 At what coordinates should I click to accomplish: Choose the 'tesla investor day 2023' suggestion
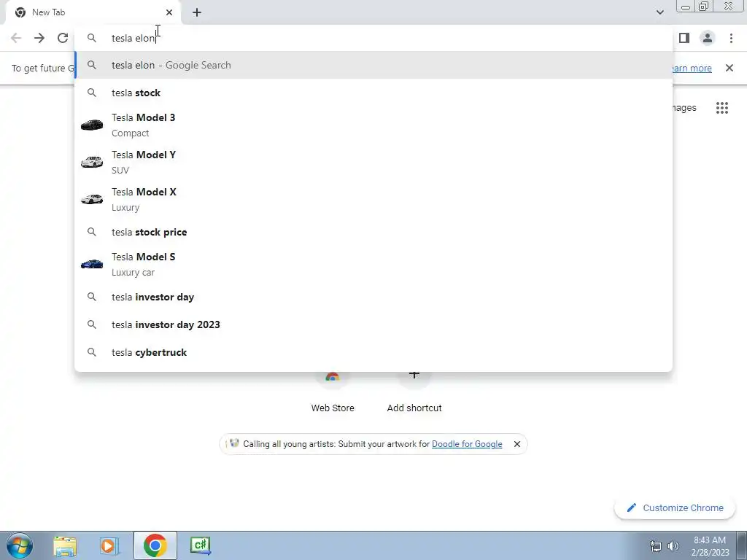(373, 324)
